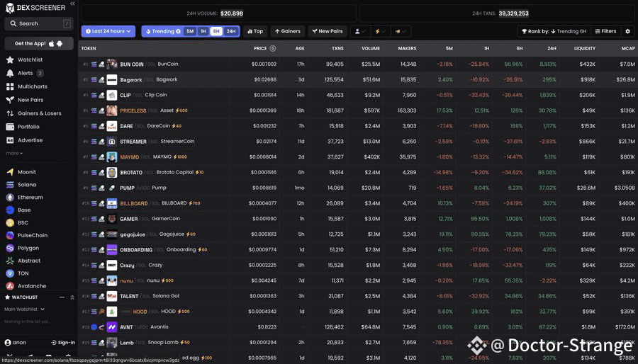
Task: Open the Last 24 hours dropdown
Action: (108, 31)
